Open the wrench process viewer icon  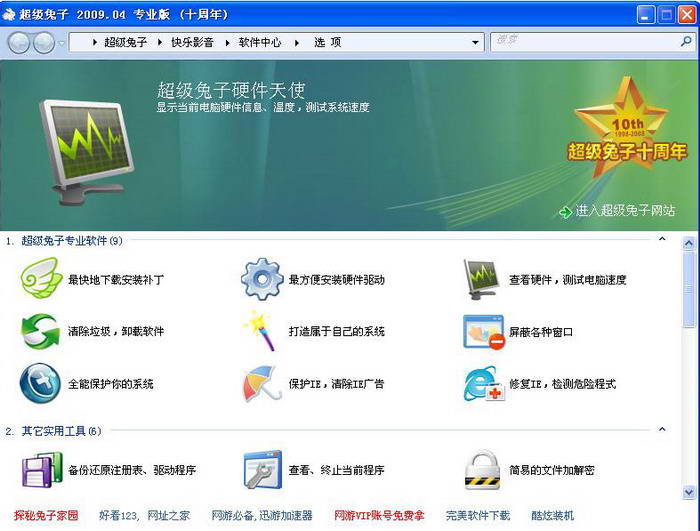263,470
